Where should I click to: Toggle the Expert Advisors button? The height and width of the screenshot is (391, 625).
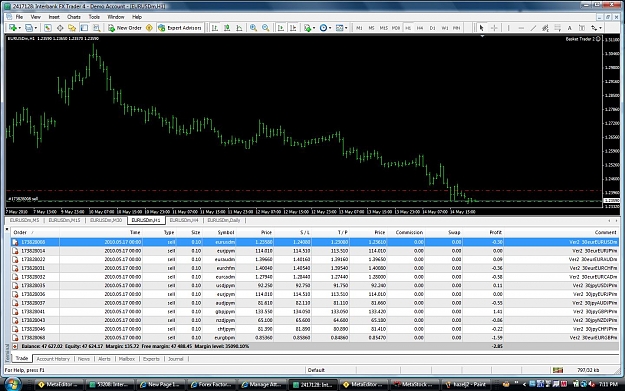tap(180, 28)
